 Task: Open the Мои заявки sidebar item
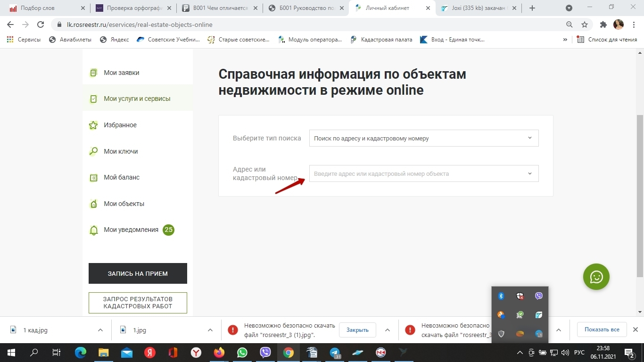121,73
